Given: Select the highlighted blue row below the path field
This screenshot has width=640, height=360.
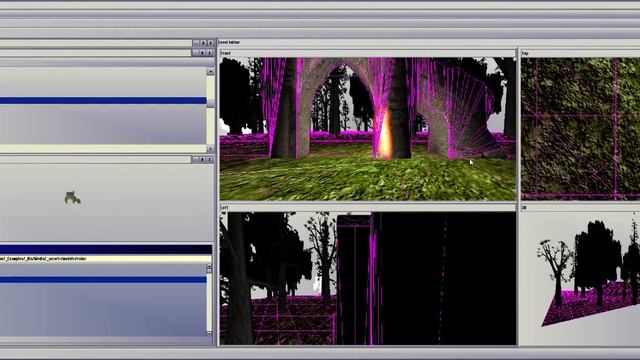Looking at the screenshot, I should [x=103, y=280].
